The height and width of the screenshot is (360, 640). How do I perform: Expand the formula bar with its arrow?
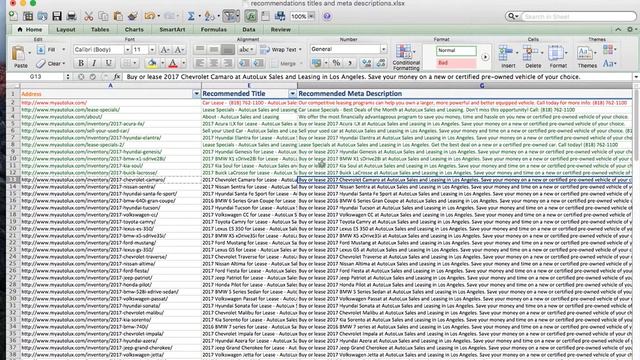click(636, 77)
